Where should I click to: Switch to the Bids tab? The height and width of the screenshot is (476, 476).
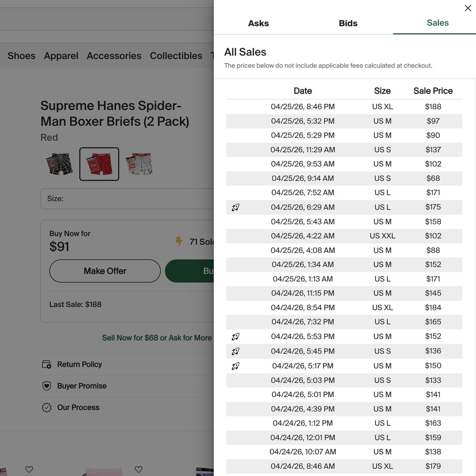tap(348, 23)
